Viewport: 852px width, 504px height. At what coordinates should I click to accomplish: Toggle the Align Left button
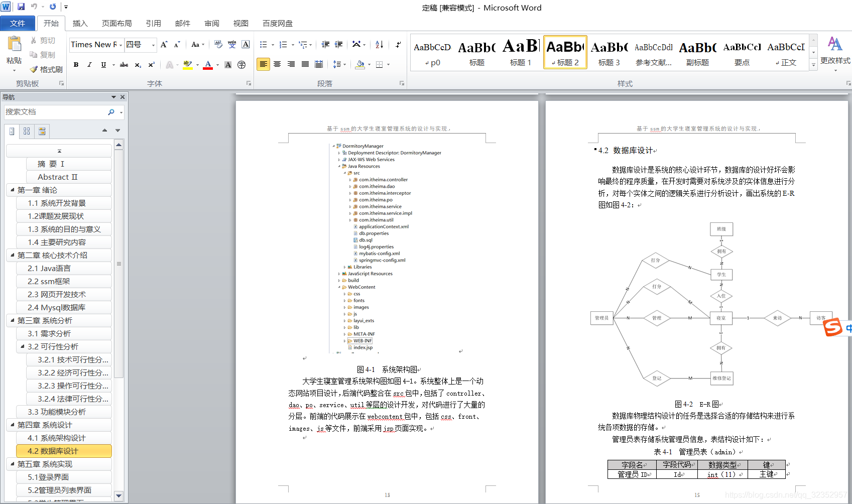(x=263, y=64)
